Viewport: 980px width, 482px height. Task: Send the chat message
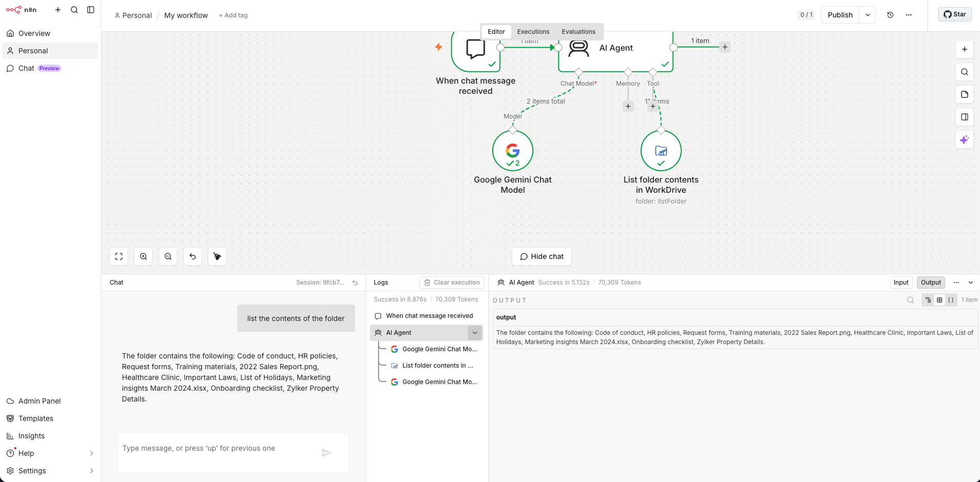click(x=326, y=453)
